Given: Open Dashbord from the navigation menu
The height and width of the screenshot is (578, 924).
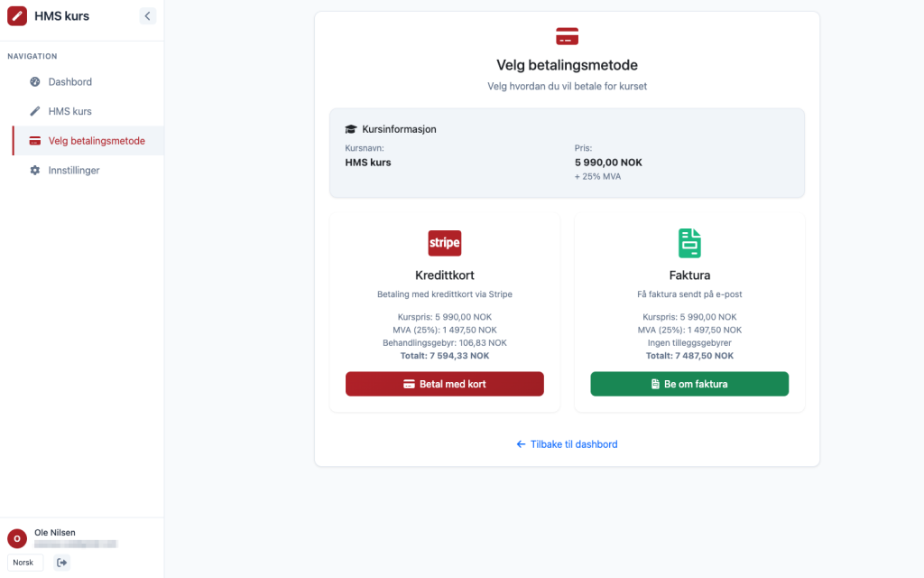Looking at the screenshot, I should (69, 82).
